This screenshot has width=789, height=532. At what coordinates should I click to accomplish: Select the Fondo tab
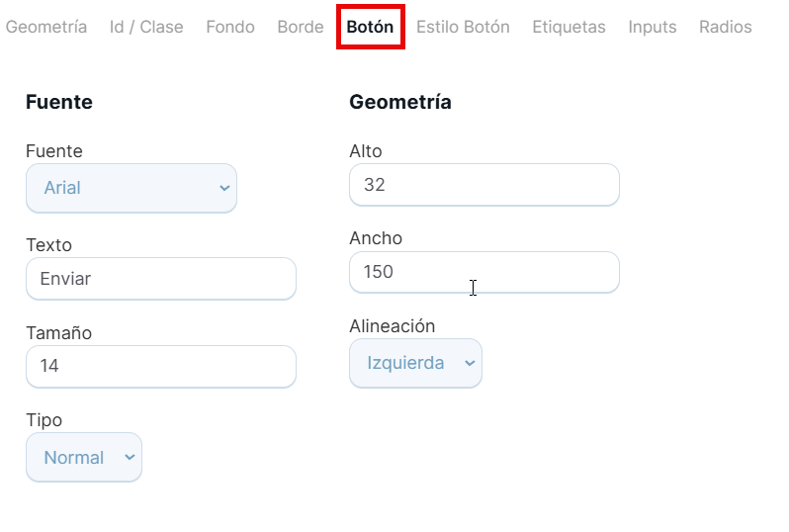[x=230, y=27]
